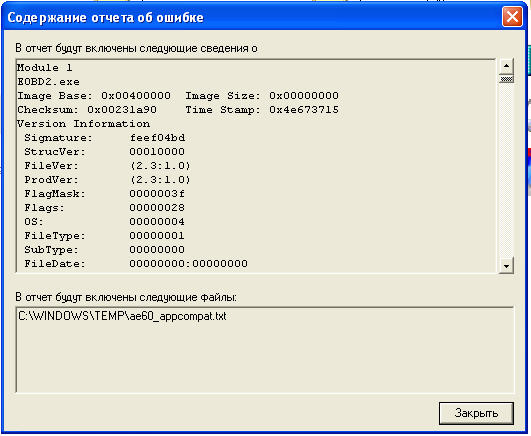Click the scroll up arrow in report details

point(506,66)
